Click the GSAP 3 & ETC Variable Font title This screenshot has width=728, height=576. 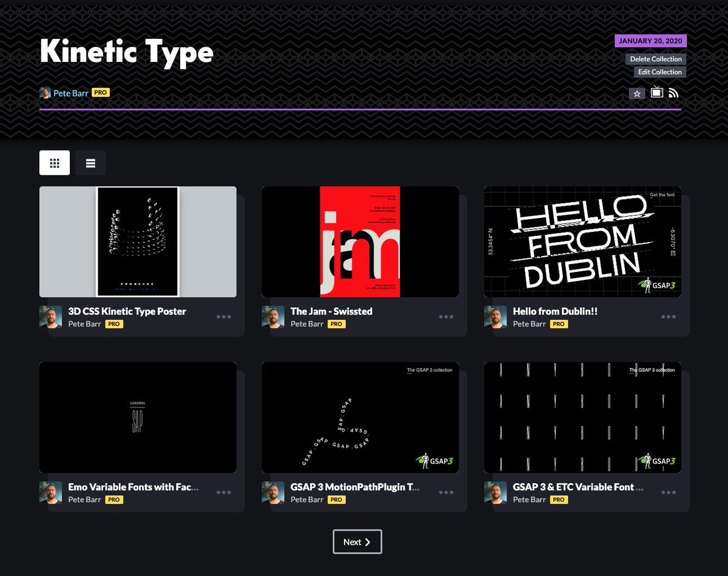[x=578, y=487]
